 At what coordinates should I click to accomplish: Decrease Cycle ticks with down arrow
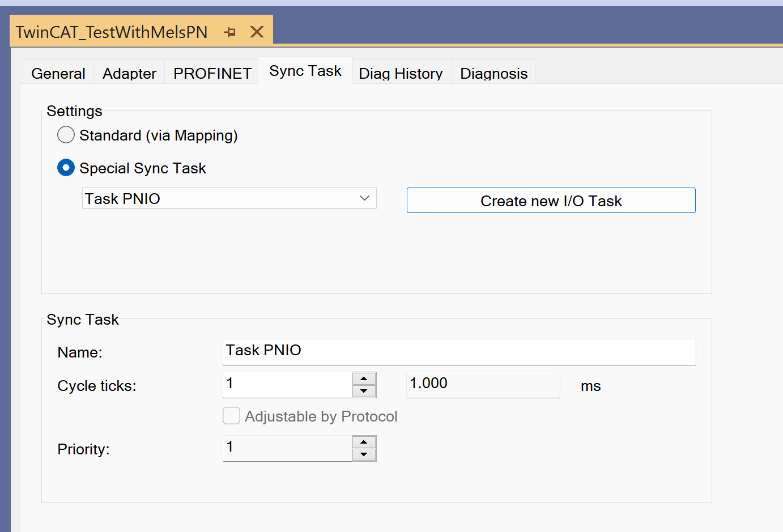pyautogui.click(x=364, y=391)
